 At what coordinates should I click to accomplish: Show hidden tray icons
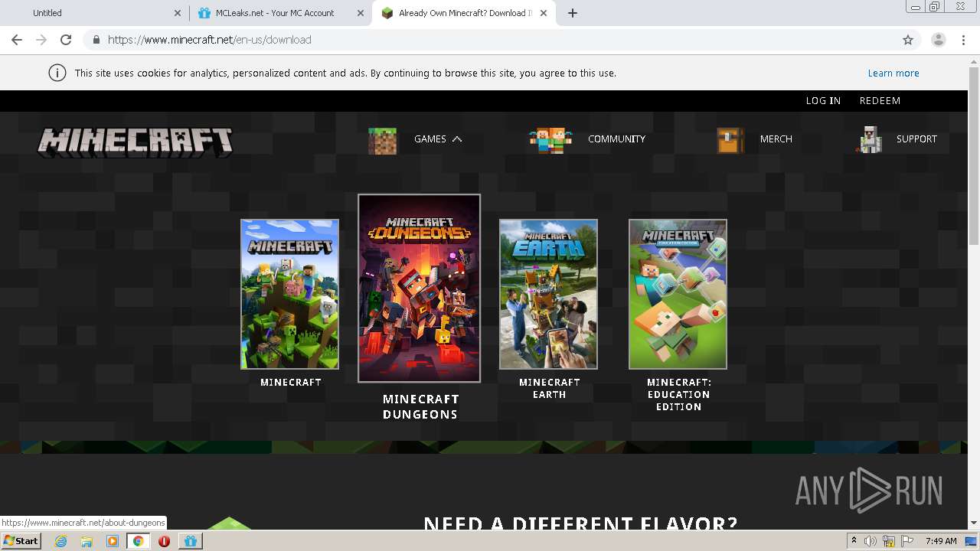click(854, 541)
